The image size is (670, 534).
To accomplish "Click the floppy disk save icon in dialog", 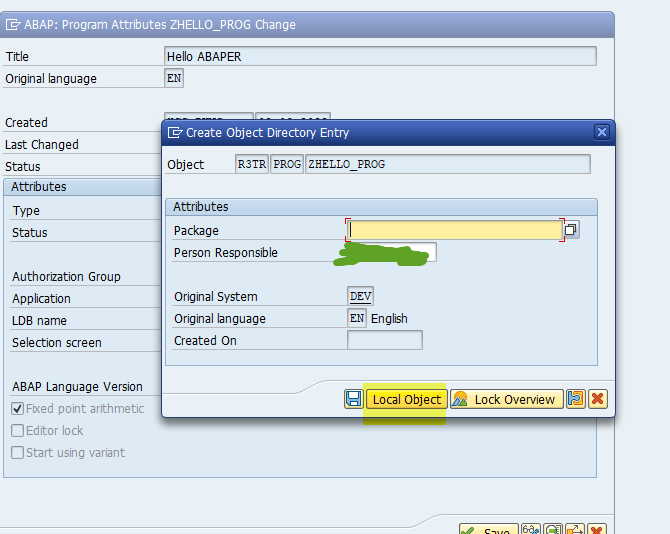I will point(354,399).
